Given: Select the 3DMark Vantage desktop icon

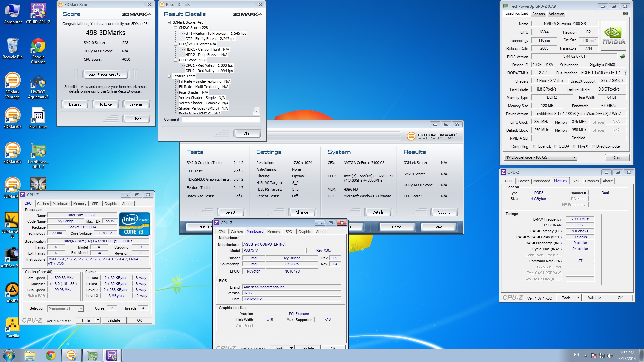Looking at the screenshot, I should (x=13, y=86).
